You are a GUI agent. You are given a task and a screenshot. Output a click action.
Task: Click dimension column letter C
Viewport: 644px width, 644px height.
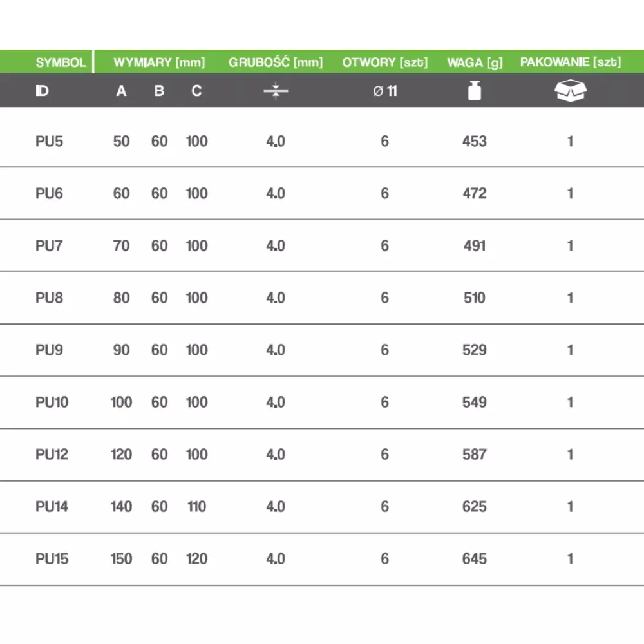pos(196,91)
